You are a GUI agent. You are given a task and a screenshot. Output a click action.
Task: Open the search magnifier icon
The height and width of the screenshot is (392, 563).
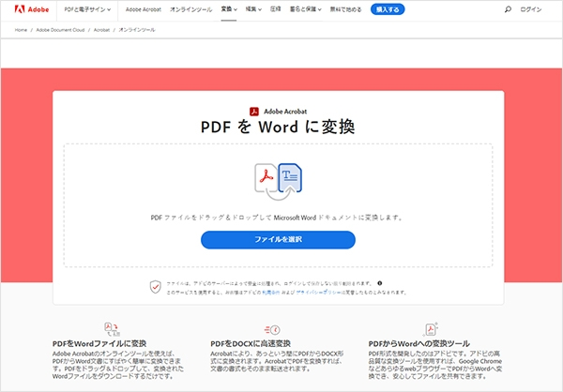pyautogui.click(x=508, y=9)
